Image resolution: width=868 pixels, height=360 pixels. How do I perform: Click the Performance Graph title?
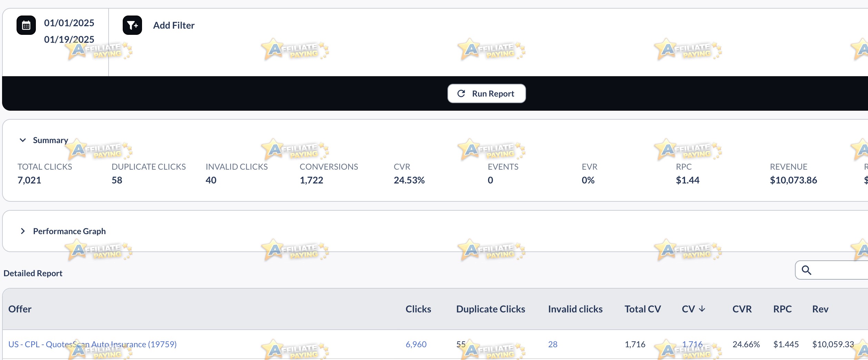(69, 231)
